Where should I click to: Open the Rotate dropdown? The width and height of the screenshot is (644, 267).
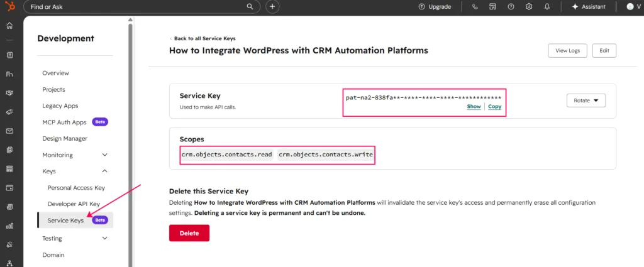point(586,100)
